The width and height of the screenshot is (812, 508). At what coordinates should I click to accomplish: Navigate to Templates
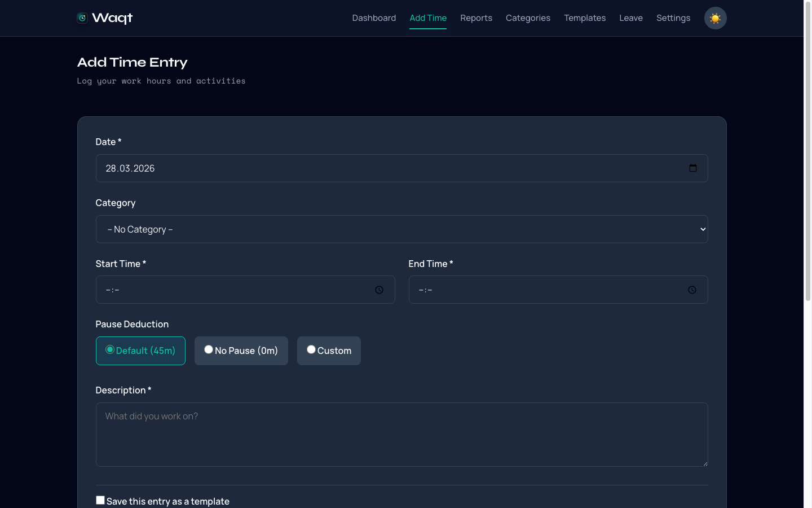point(585,17)
